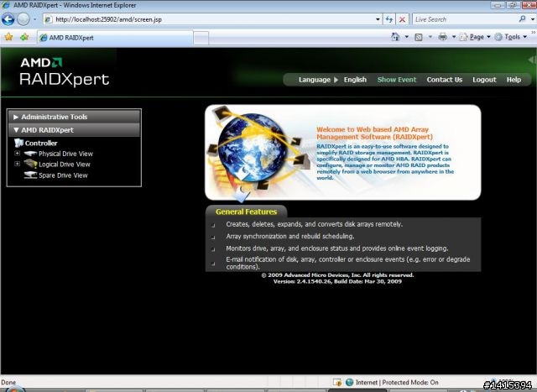This screenshot has width=537, height=392.
Task: Click the Internet zone globe status icon
Action: pyautogui.click(x=349, y=382)
